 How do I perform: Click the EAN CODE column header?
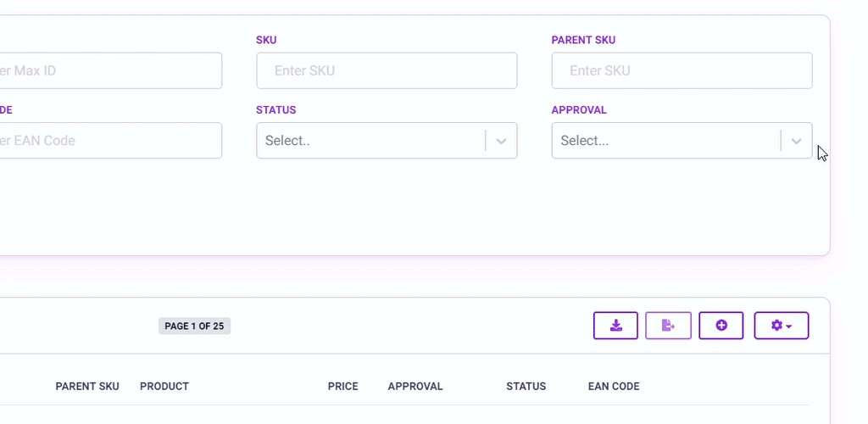click(x=614, y=387)
